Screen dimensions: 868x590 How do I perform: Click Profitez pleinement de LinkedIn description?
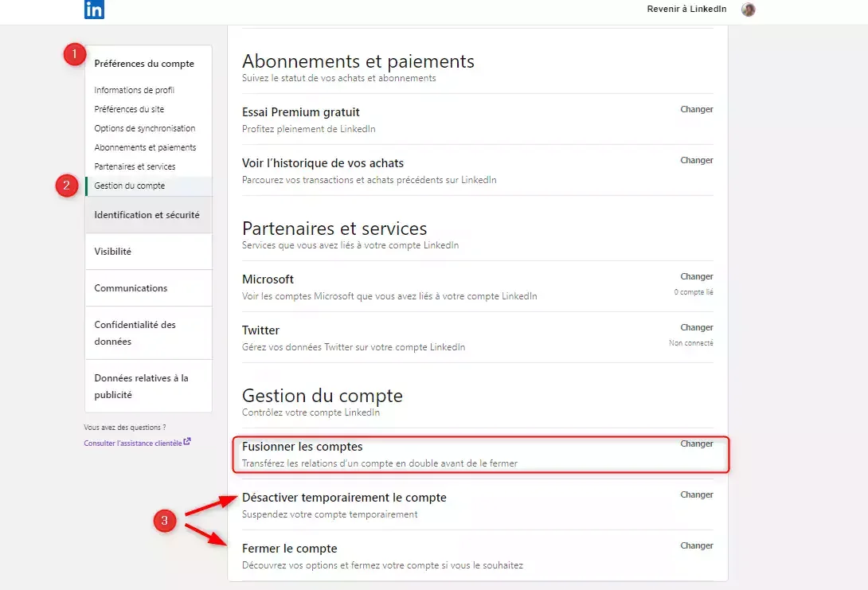(x=308, y=128)
